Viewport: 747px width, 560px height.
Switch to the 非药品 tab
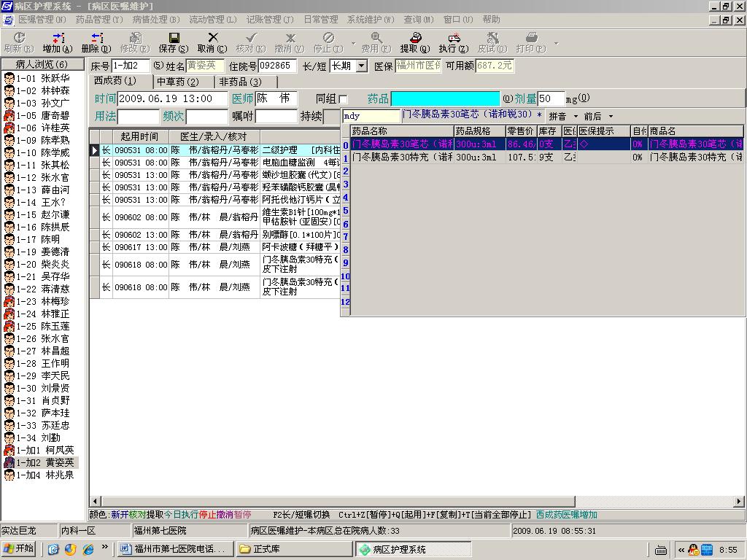[x=240, y=82]
